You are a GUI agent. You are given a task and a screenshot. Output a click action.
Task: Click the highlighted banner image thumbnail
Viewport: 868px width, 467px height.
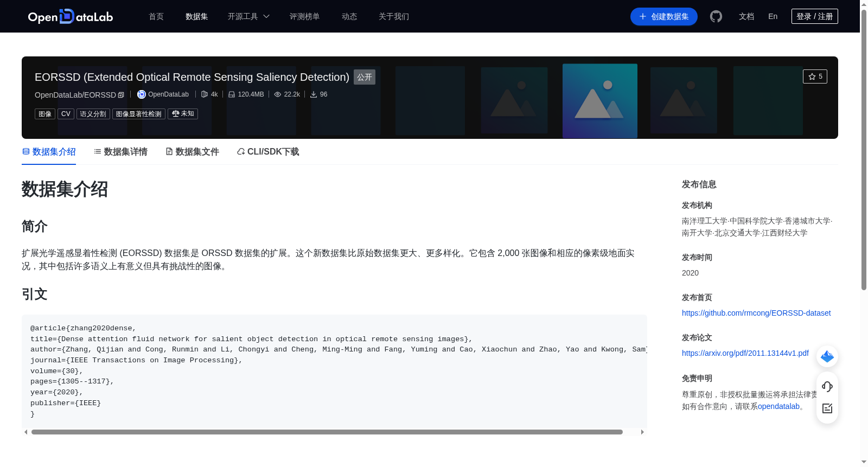(x=600, y=101)
